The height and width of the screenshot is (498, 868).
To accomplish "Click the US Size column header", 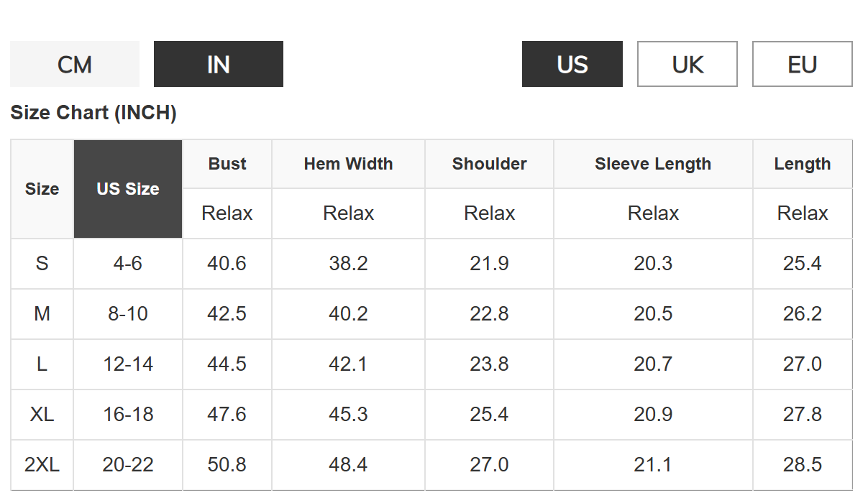I will point(128,189).
